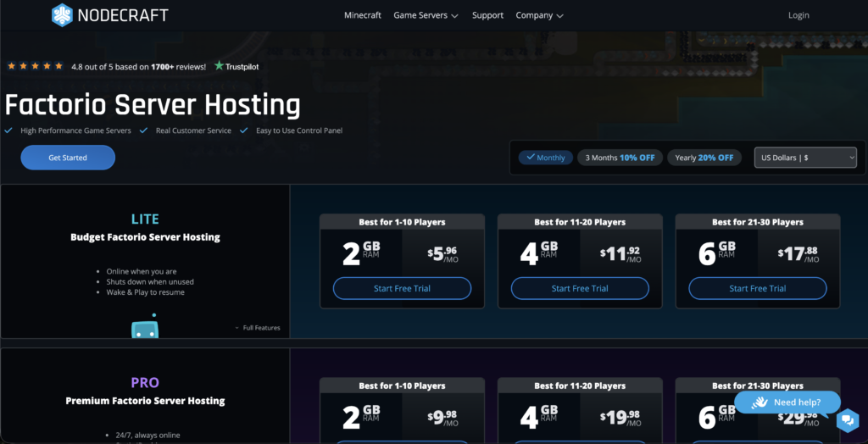Click 24/7, always online text
The image size is (868, 444).
pyautogui.click(x=147, y=436)
